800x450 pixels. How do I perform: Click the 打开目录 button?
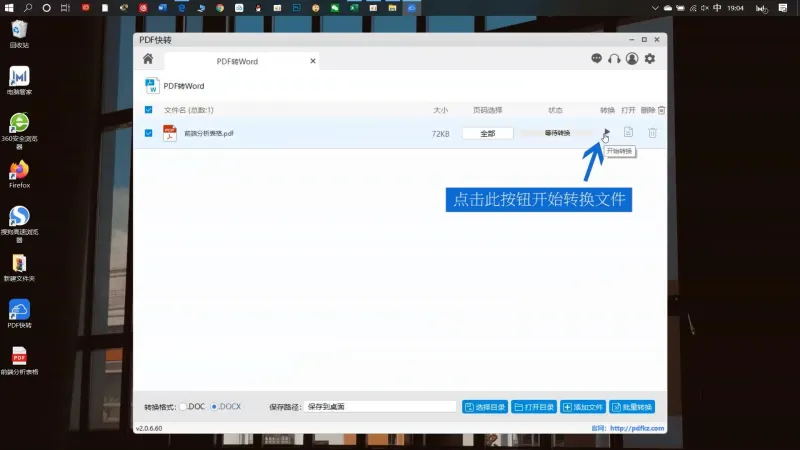pyautogui.click(x=534, y=407)
